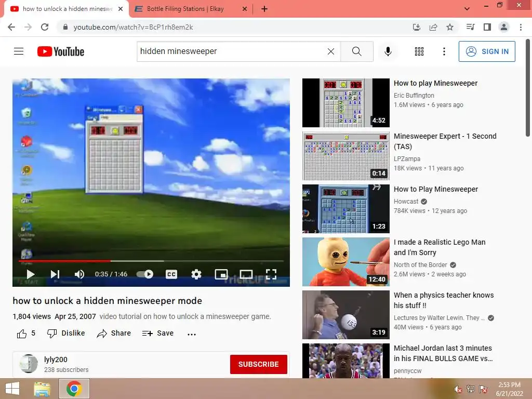The image size is (532, 399).
Task: Close the YouTube browser tab
Action: pyautogui.click(x=121, y=9)
